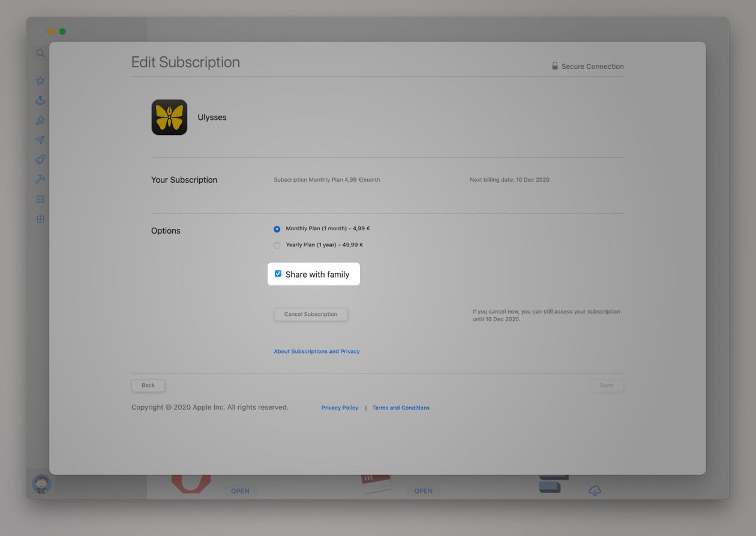756x536 pixels.
Task: Open the search icon in the sidebar
Action: [x=40, y=53]
